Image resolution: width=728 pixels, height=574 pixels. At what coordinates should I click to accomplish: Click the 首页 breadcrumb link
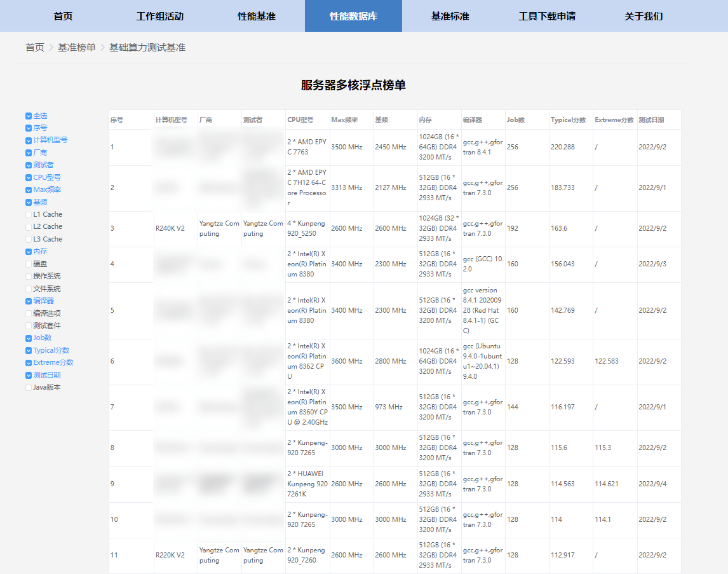coord(35,48)
